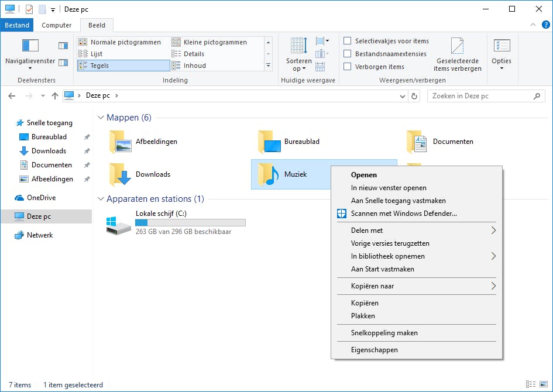The width and height of the screenshot is (553, 392).
Task: Collapse Apparaten en stations group
Action: (101, 199)
